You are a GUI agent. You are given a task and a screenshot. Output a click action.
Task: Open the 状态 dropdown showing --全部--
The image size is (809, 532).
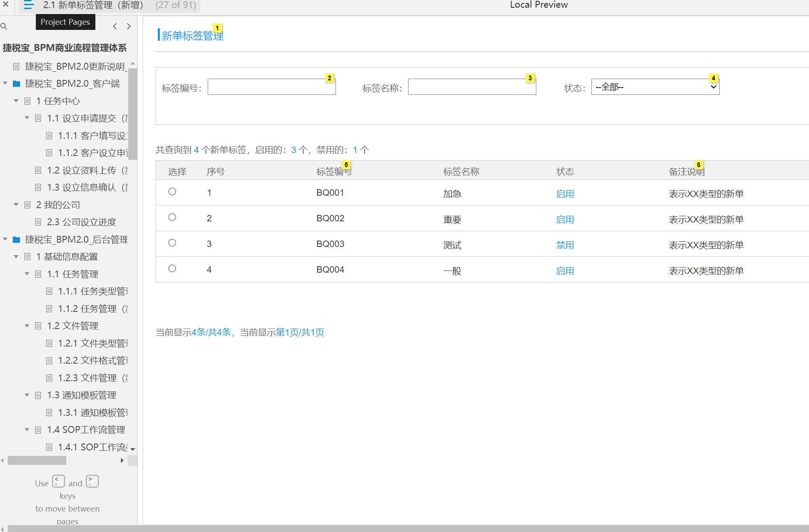pos(655,87)
